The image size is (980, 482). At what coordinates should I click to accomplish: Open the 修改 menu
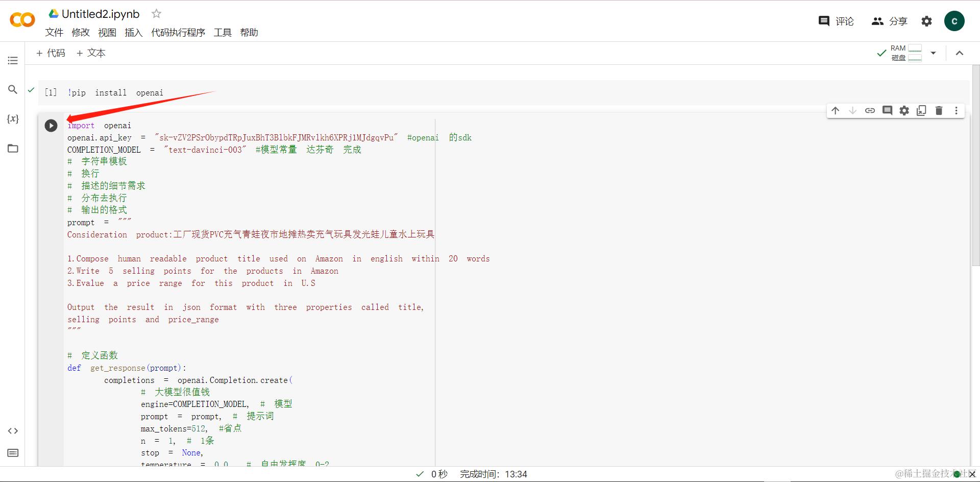point(81,33)
